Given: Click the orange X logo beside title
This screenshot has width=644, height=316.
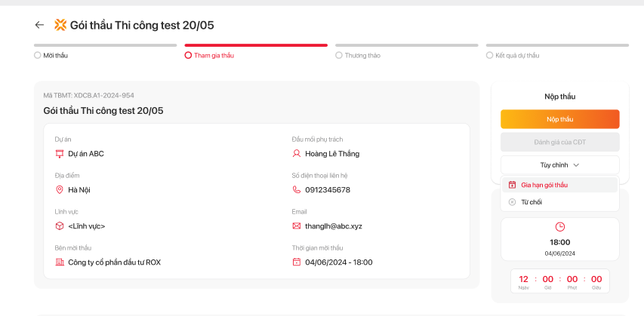Looking at the screenshot, I should 60,25.
